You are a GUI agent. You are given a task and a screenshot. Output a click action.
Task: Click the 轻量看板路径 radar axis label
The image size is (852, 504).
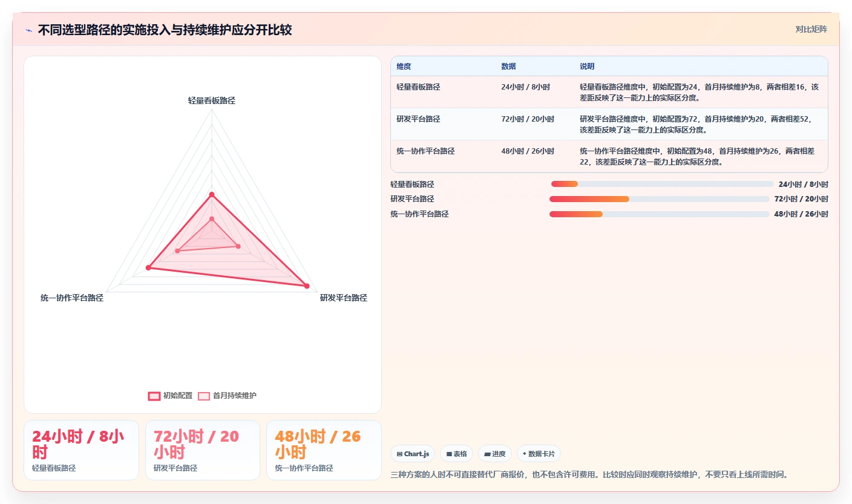(x=212, y=100)
